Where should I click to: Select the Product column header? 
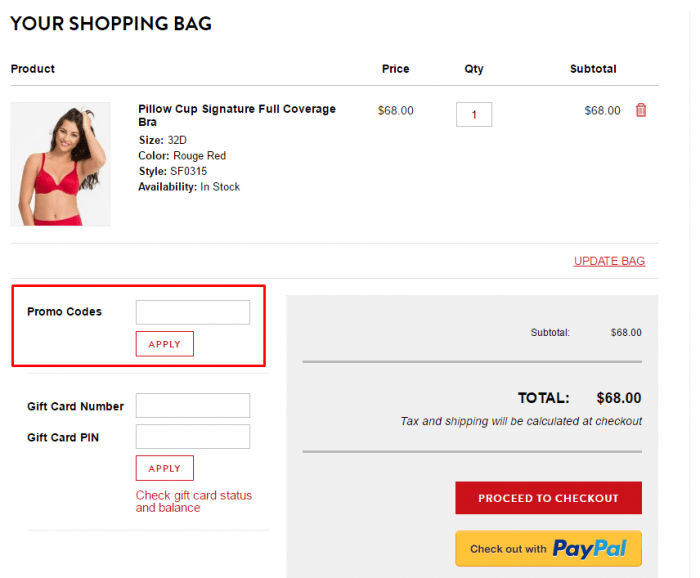click(x=33, y=69)
